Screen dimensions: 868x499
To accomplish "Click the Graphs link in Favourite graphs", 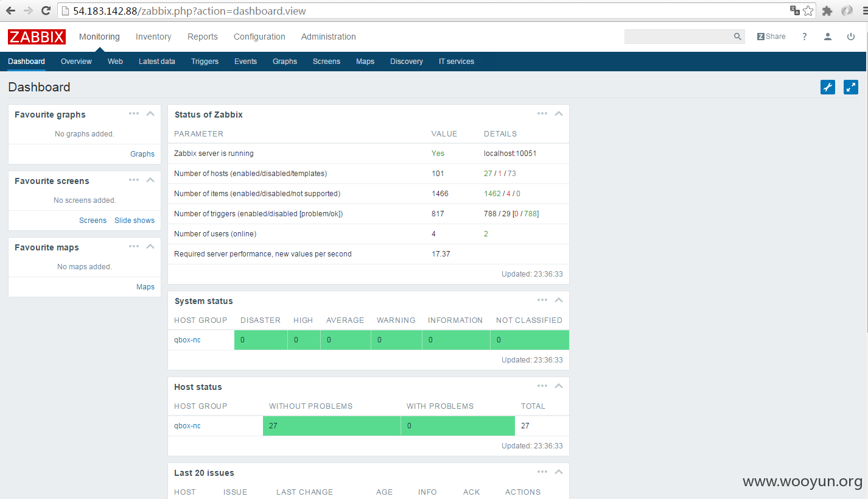I will (x=142, y=154).
